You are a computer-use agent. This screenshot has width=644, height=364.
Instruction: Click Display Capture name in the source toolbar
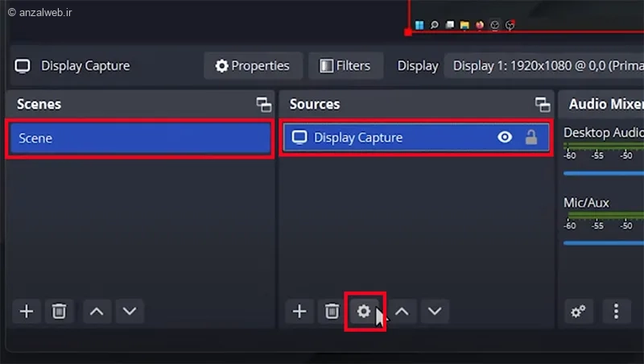[85, 66]
